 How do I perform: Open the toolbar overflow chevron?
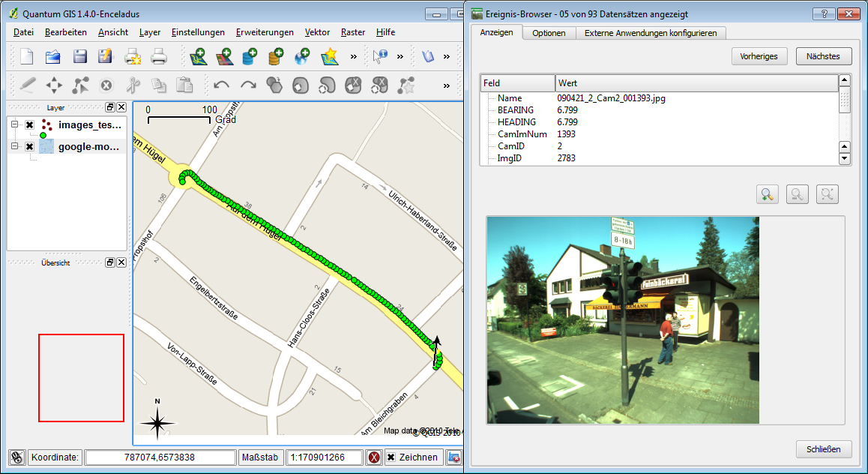tap(352, 57)
